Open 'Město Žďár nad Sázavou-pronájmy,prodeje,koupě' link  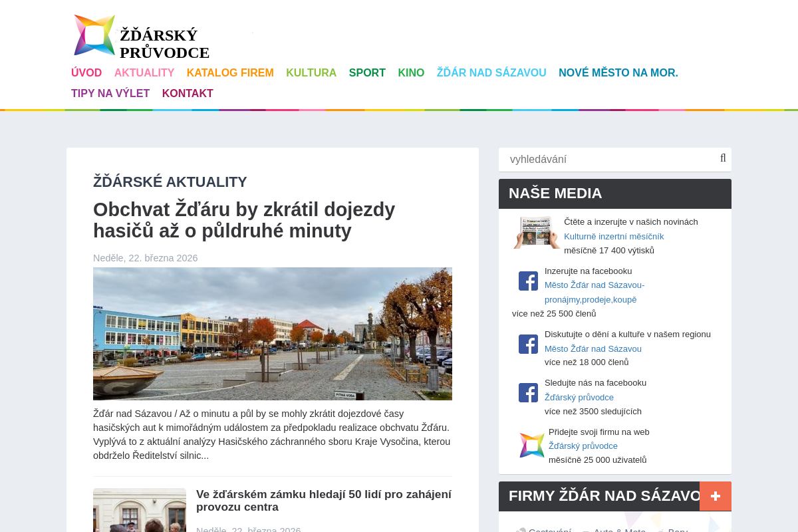coord(594,292)
